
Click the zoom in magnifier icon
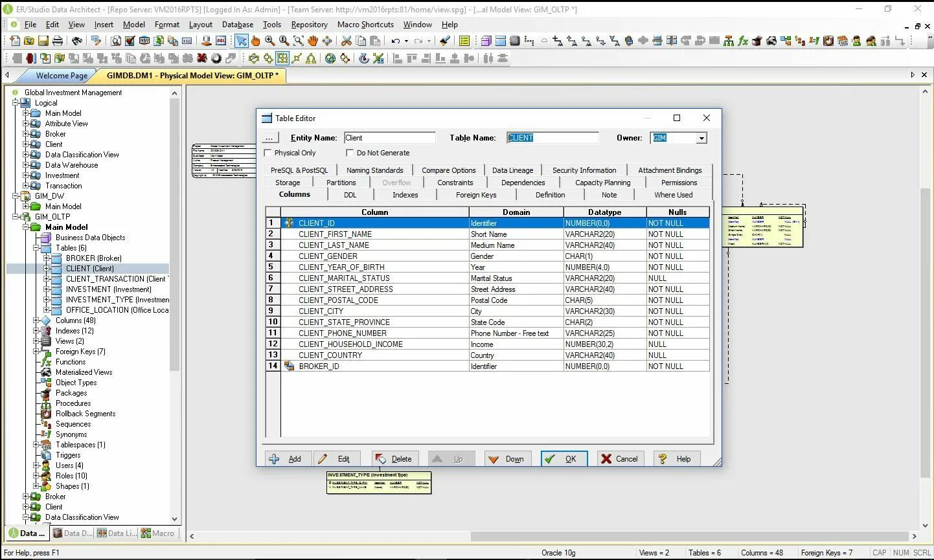click(x=269, y=41)
